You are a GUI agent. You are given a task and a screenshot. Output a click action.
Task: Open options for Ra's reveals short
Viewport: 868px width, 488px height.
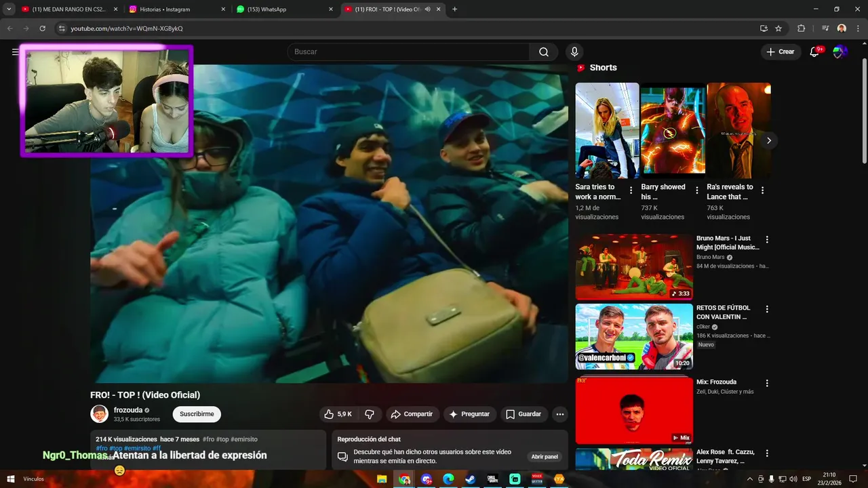[762, 190]
